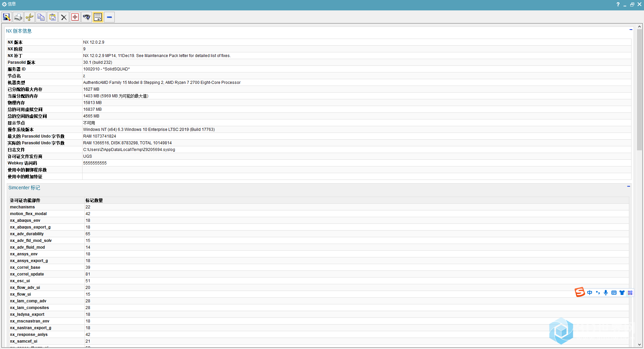Copy text using the two-pages icon
Screen dimensions: 644x349
(x=41, y=17)
